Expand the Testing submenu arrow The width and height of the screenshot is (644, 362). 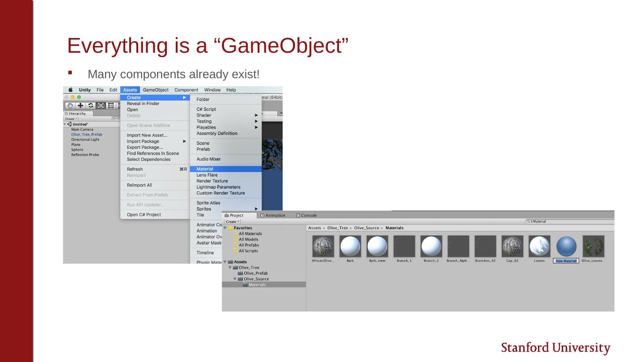(x=257, y=122)
